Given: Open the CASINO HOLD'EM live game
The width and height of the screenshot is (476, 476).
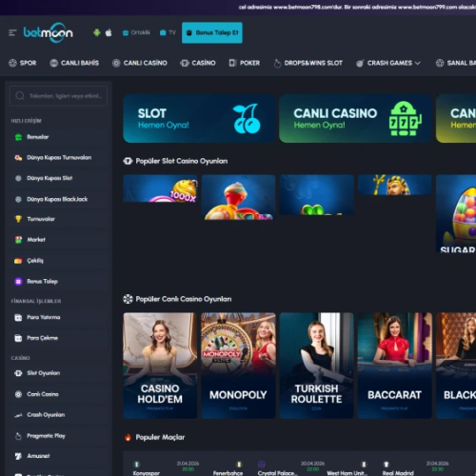Looking at the screenshot, I should pyautogui.click(x=160, y=366).
